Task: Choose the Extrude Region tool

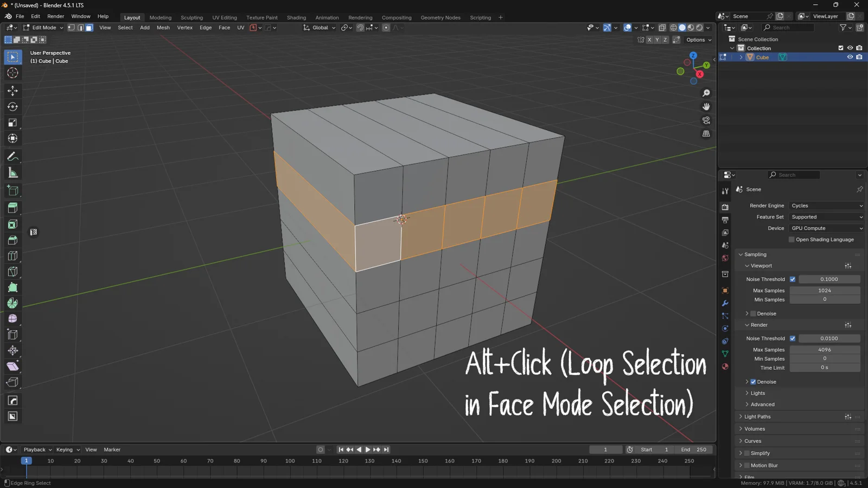Action: [x=12, y=208]
